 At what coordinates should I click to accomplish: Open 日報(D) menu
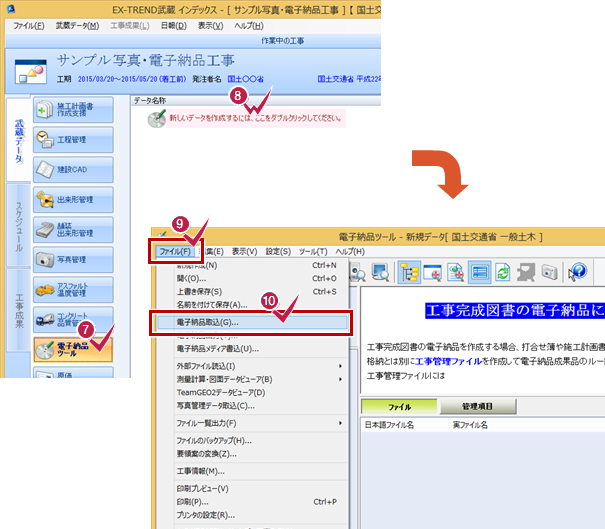174,25
